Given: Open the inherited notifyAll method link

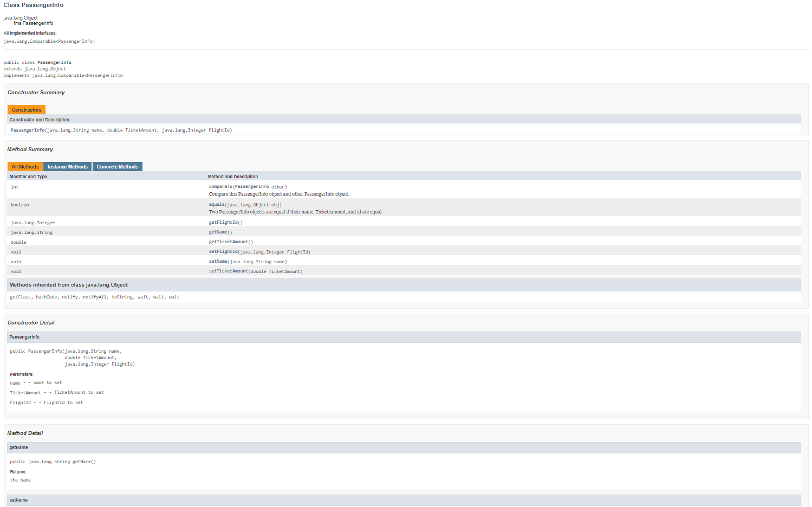Looking at the screenshot, I should [x=96, y=296].
